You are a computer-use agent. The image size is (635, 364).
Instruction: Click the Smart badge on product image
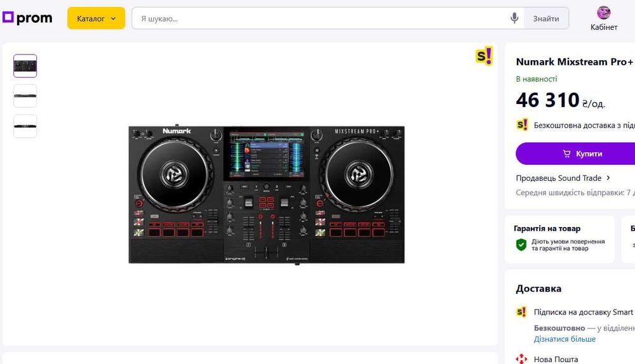pos(484,56)
